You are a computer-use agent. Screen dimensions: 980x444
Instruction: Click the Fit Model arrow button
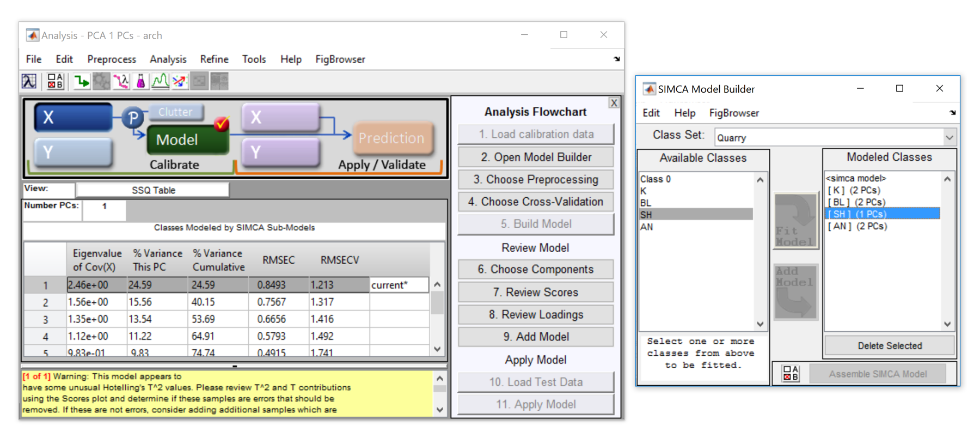coord(795,221)
